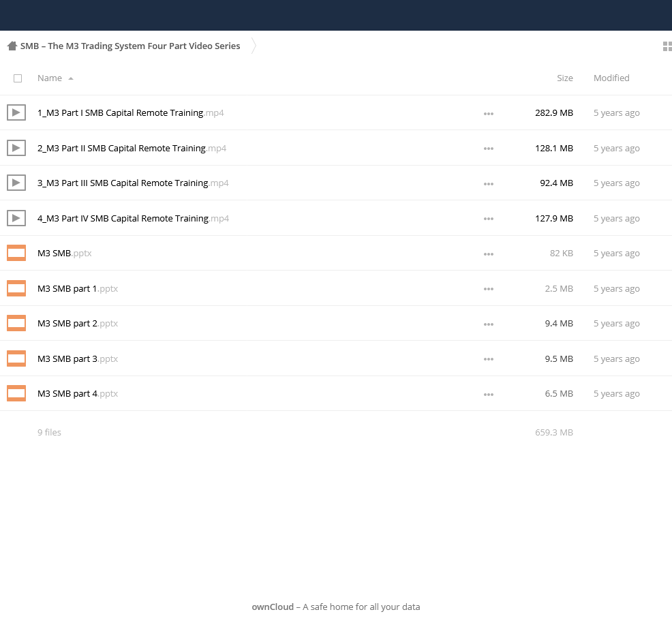Click presentation icon for M3 SMB.pptx
This screenshot has width=672, height=627.
pyautogui.click(x=16, y=253)
